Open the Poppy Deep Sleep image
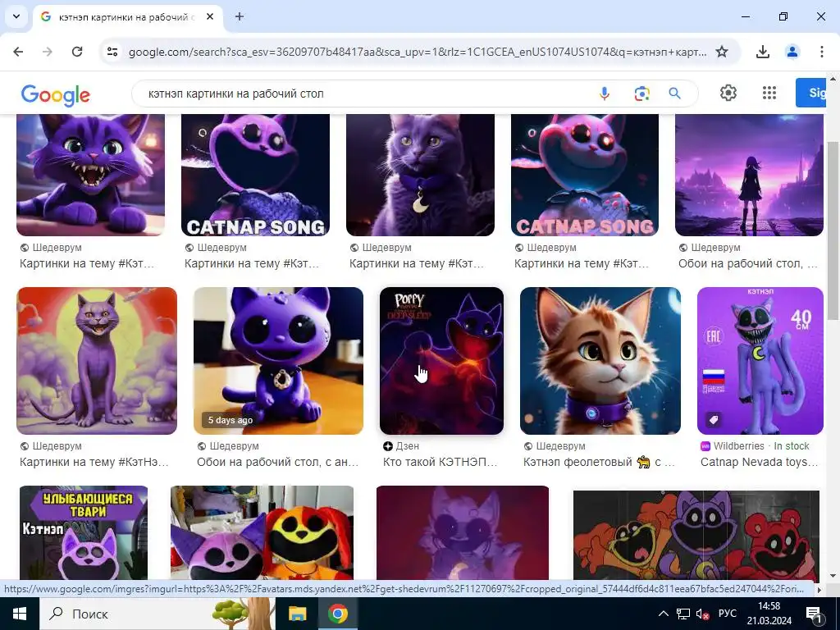Image resolution: width=840 pixels, height=630 pixels. (441, 361)
